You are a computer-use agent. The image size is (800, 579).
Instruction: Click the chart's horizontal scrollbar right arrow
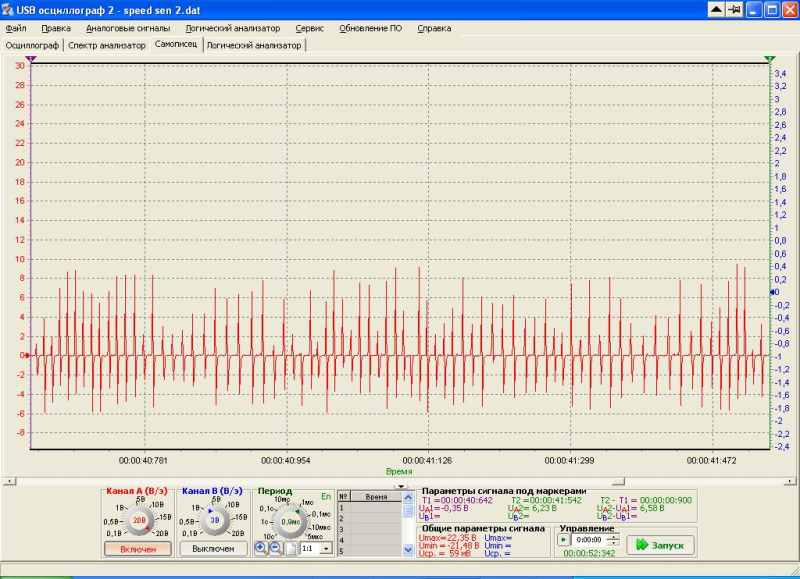[x=789, y=481]
